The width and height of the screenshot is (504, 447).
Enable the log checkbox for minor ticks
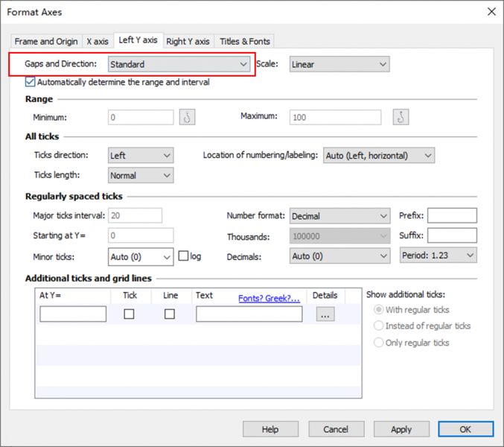(x=184, y=256)
